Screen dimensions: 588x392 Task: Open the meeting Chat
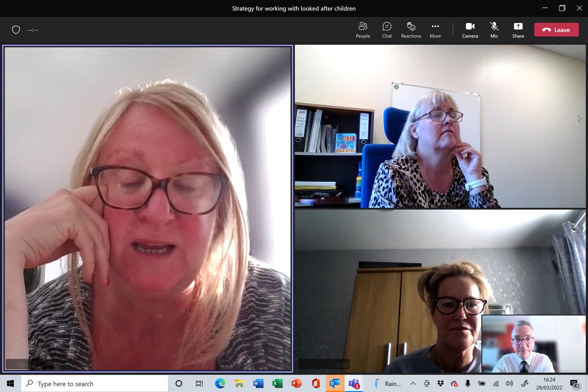pyautogui.click(x=387, y=29)
